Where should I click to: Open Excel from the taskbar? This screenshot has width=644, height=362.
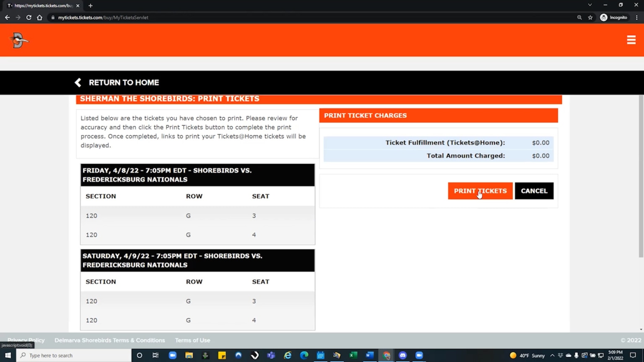[x=353, y=355]
